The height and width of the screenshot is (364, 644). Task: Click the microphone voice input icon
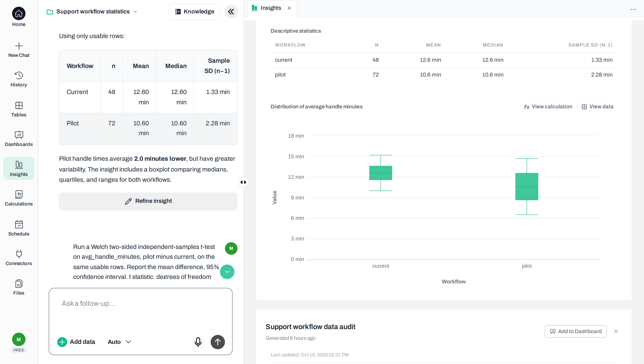point(198,342)
